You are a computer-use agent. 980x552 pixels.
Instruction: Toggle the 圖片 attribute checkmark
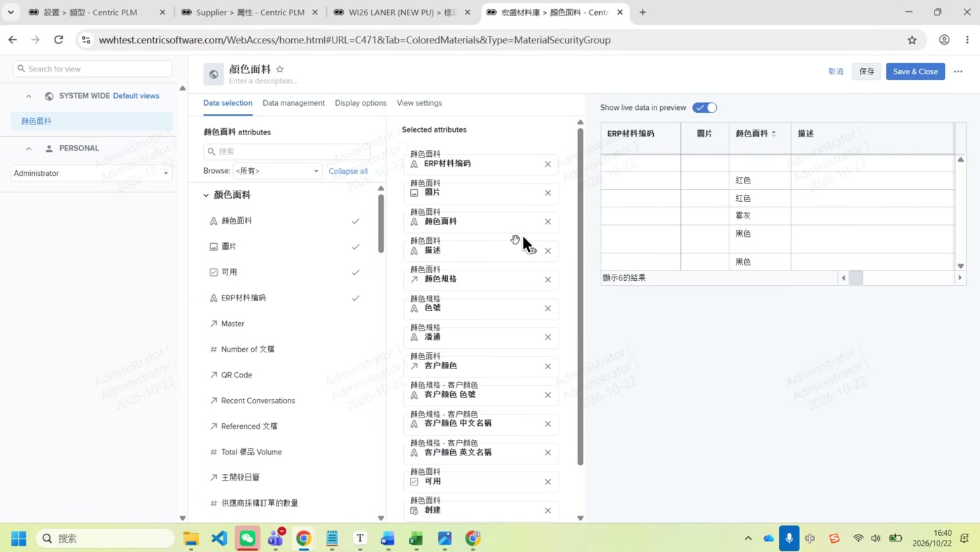[x=356, y=247]
